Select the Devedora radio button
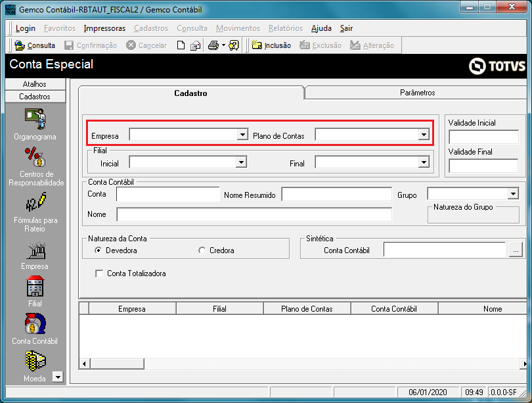The image size is (532, 403). tap(99, 250)
